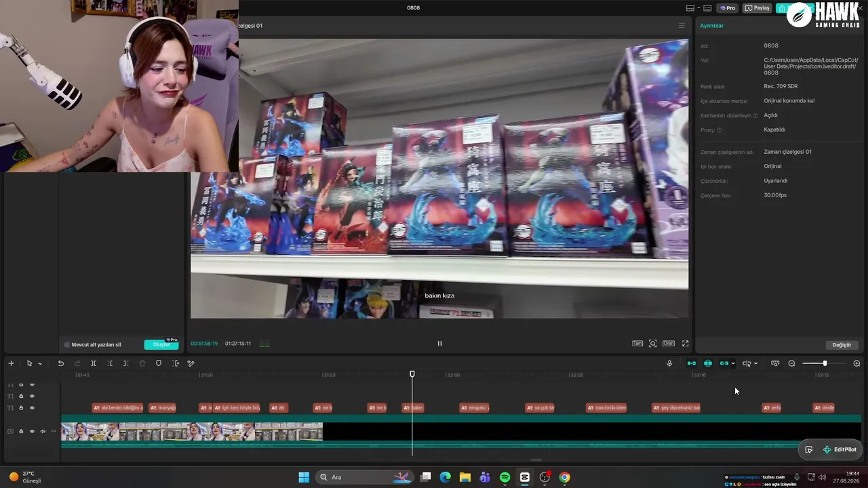Viewport: 868px width, 488px height.
Task: Start voiceover recording with the microphone icon
Action: (669, 363)
